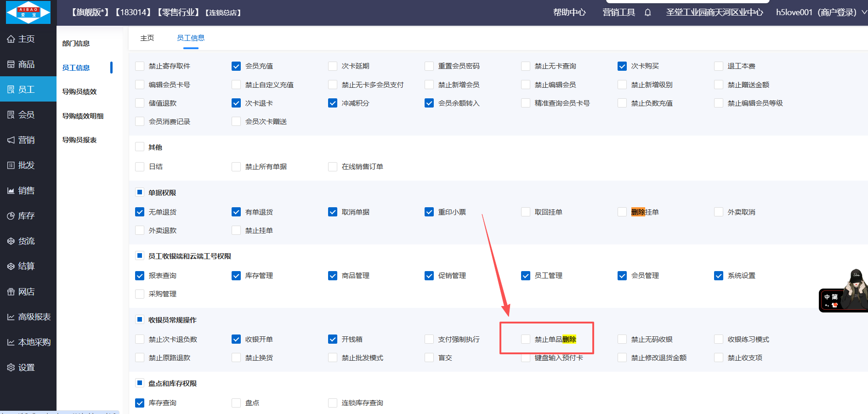868x414 pixels.
Task: Open 商品 section in sidebar
Action: coord(27,64)
